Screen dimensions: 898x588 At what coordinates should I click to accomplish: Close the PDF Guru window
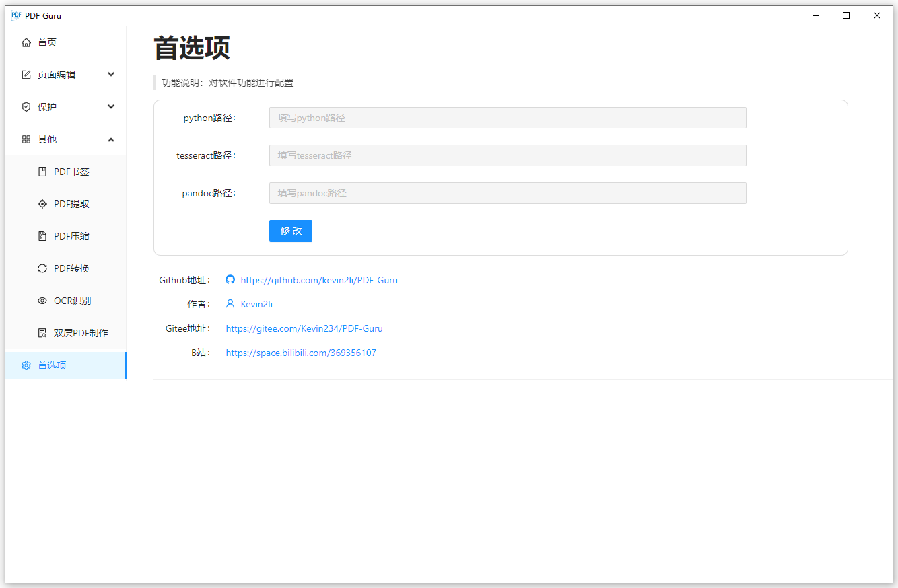pos(877,15)
